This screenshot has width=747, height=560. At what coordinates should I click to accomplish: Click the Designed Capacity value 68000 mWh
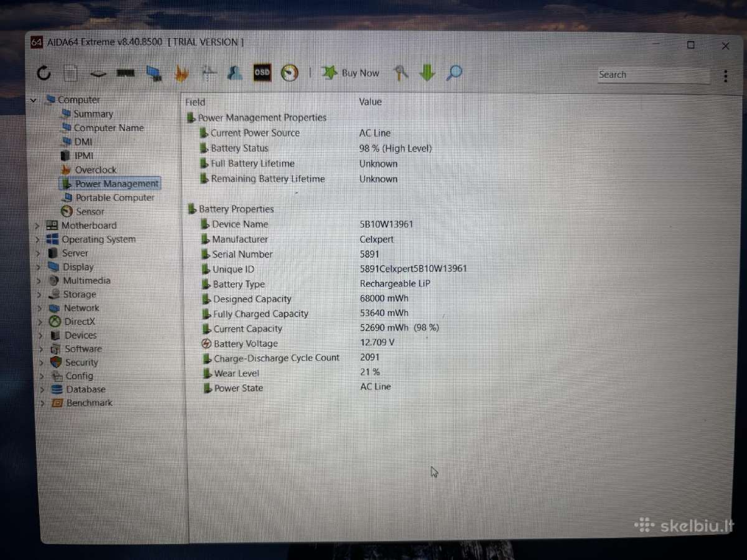point(384,299)
